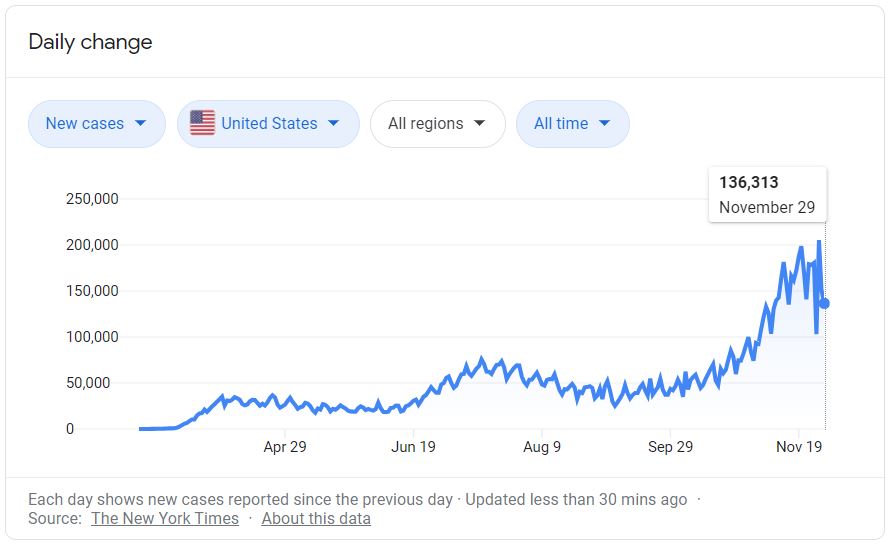
Task: Click the November 29 data point dot
Action: [825, 303]
